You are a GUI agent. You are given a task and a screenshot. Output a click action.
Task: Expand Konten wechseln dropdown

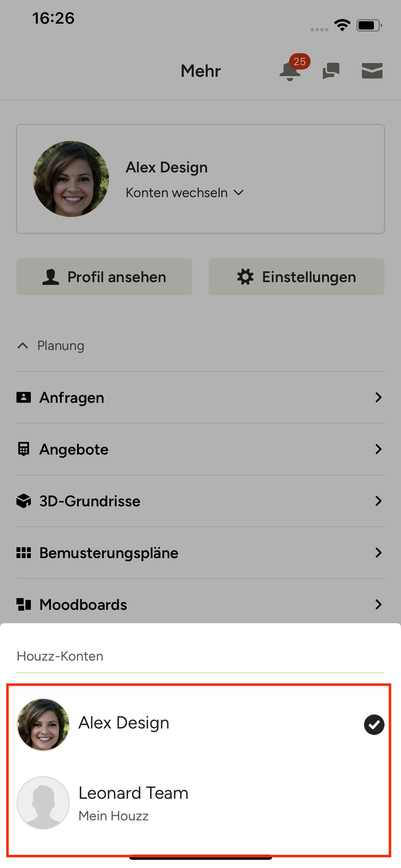185,193
